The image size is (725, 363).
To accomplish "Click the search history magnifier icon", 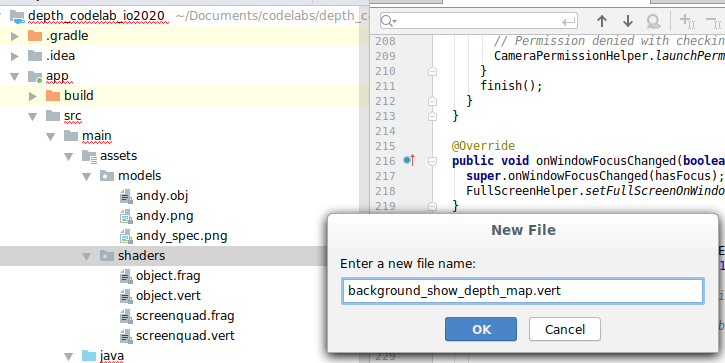I will click(388, 21).
